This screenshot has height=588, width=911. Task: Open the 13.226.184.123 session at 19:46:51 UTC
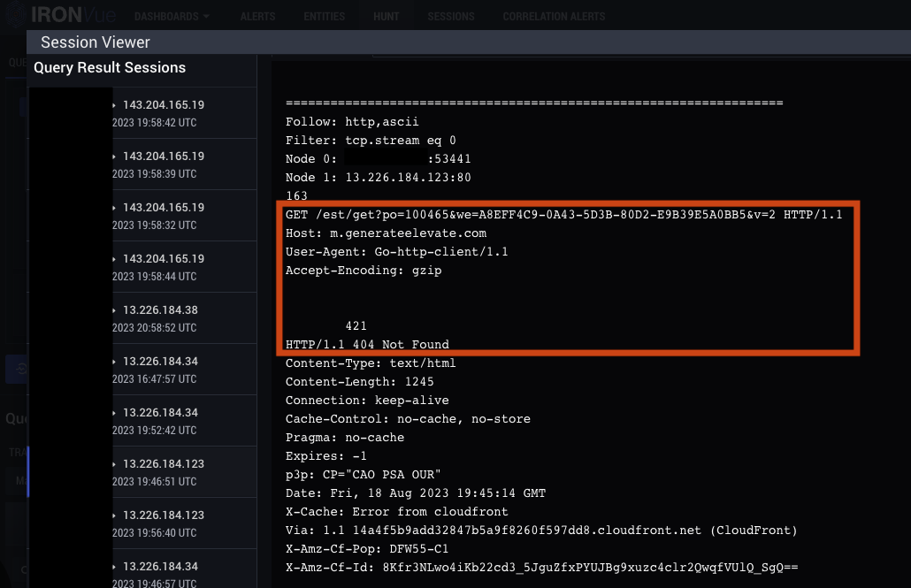tap(164, 464)
